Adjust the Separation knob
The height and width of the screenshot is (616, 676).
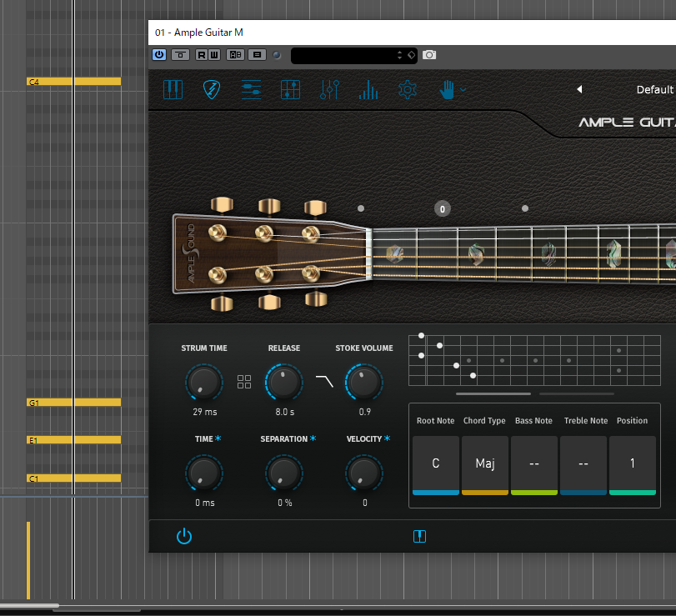tap(283, 473)
